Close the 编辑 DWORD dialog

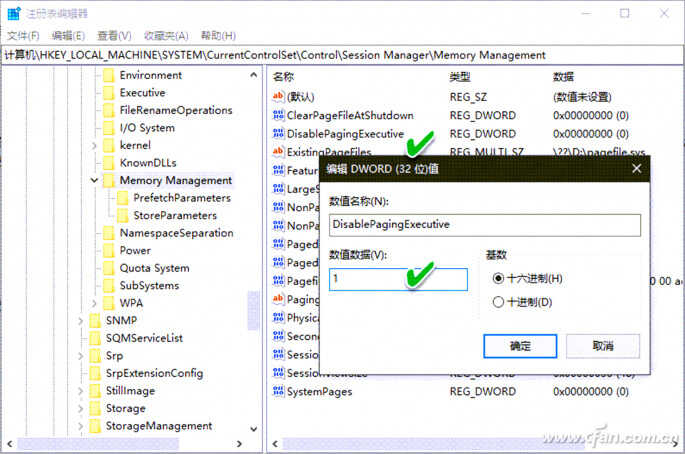[636, 169]
